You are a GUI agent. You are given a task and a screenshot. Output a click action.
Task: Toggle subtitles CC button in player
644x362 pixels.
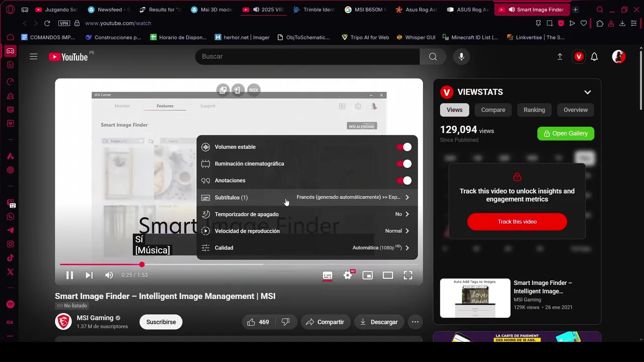[327, 275]
